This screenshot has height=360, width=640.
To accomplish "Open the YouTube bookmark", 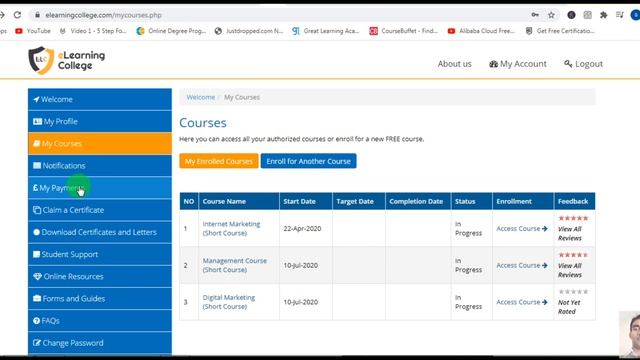I will [33, 31].
